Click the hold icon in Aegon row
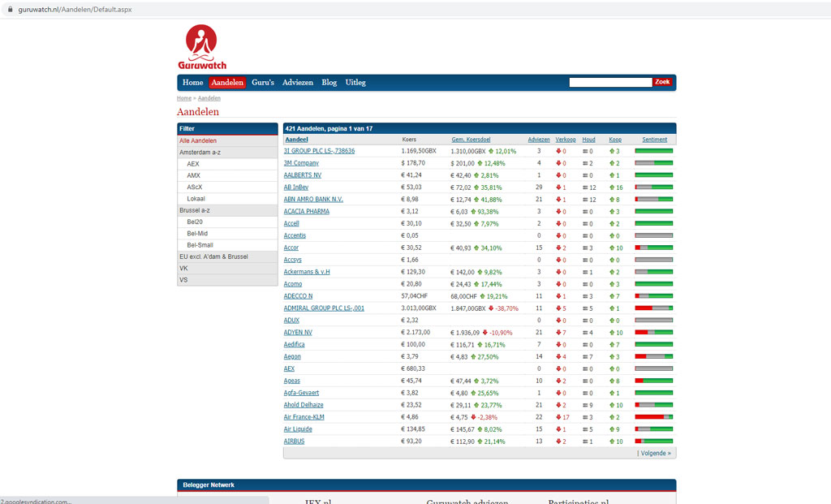The height and width of the screenshot is (504, 831). click(585, 356)
